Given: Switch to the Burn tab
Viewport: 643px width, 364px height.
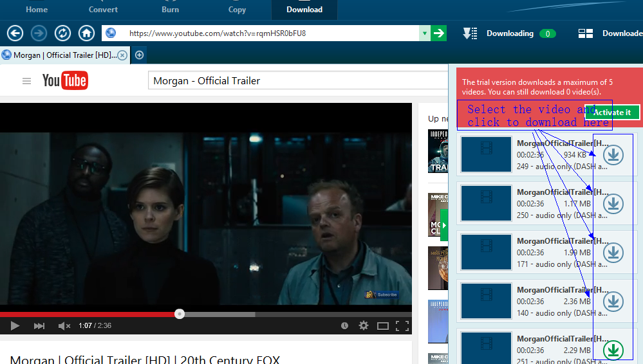Looking at the screenshot, I should click(170, 10).
